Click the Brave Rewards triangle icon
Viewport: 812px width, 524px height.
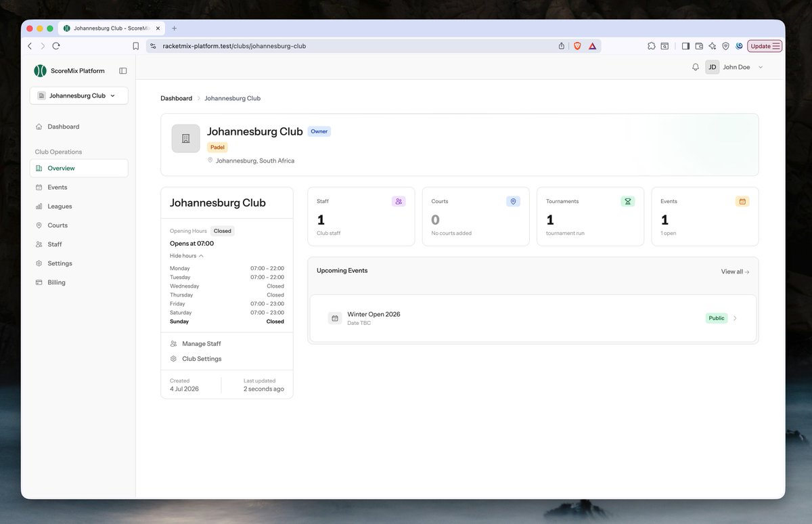click(592, 46)
